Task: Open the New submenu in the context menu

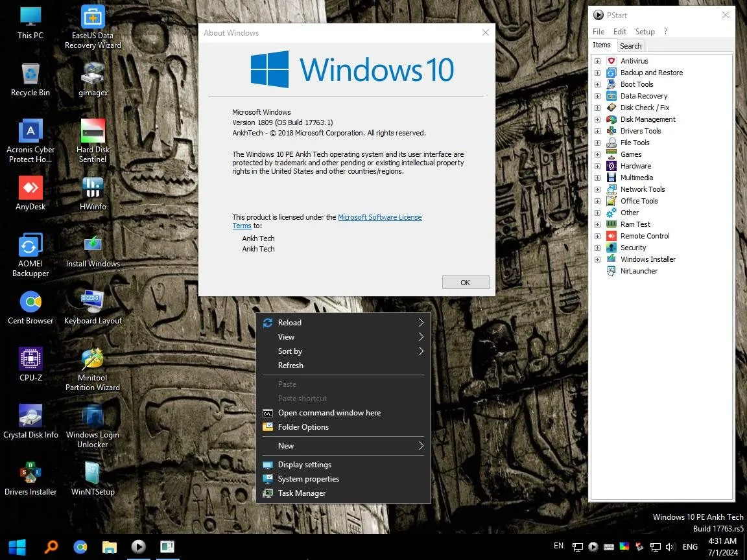Action: [286, 446]
